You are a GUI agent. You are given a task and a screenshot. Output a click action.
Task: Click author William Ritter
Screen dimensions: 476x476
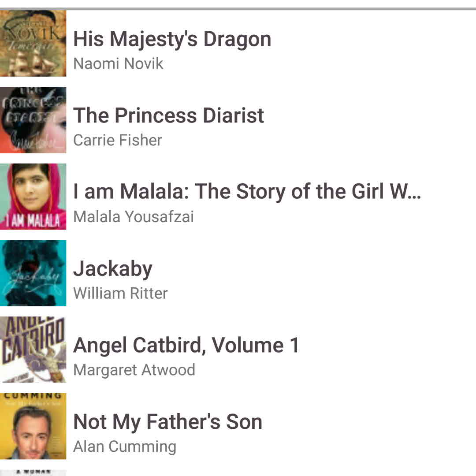(x=120, y=293)
